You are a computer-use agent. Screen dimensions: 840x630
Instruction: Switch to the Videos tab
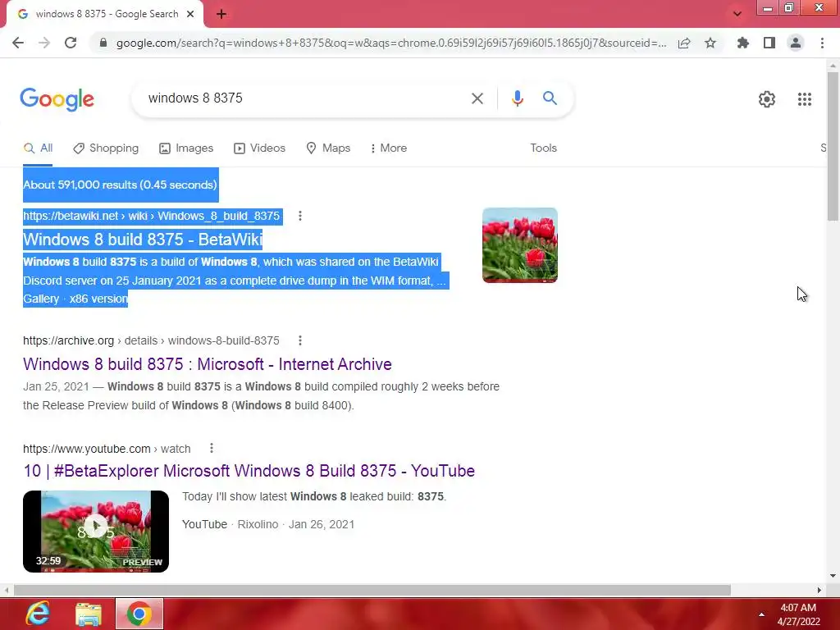260,148
